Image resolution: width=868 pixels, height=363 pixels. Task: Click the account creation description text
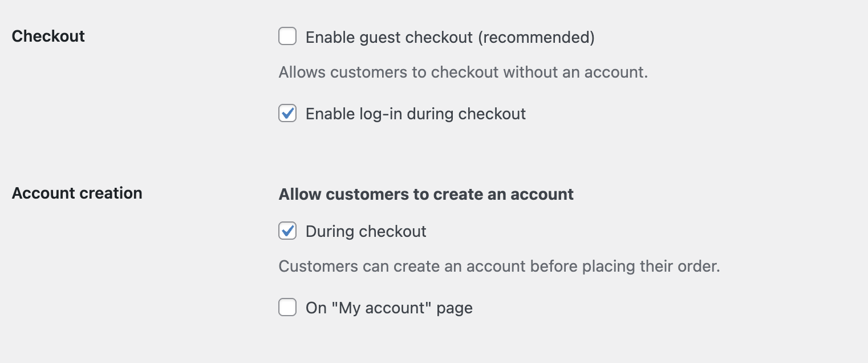click(499, 266)
